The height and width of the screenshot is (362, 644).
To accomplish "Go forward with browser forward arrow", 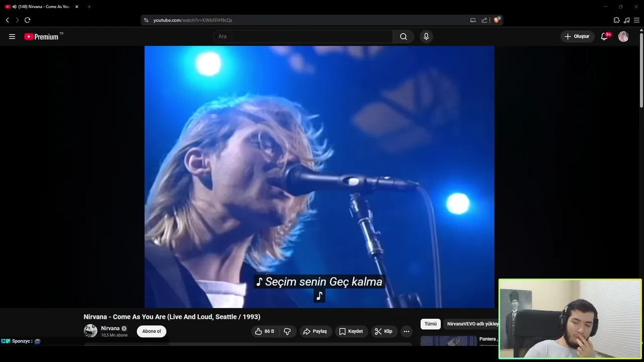I will coord(17,20).
